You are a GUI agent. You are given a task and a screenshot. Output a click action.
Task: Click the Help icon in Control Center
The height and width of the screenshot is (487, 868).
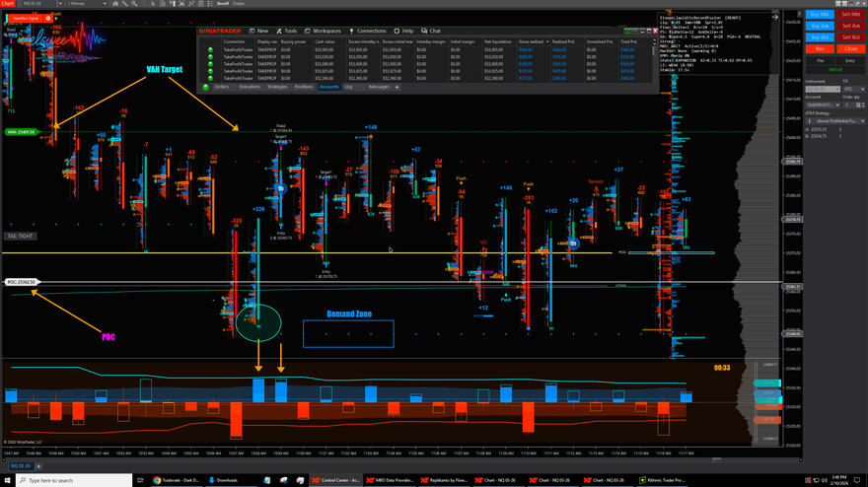[398, 31]
